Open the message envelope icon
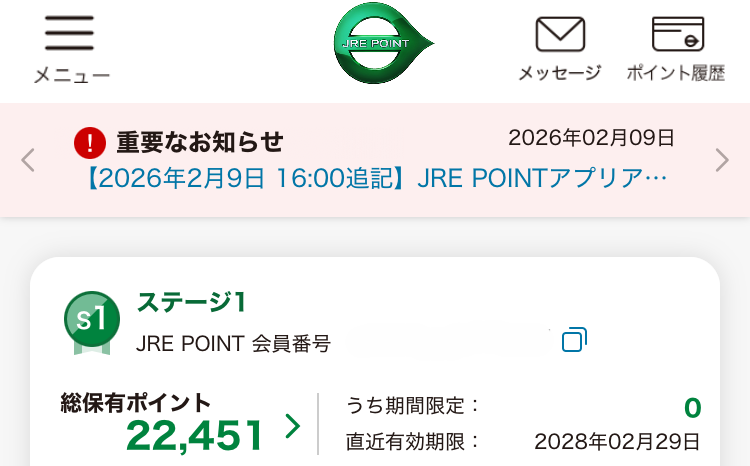 pos(560,34)
